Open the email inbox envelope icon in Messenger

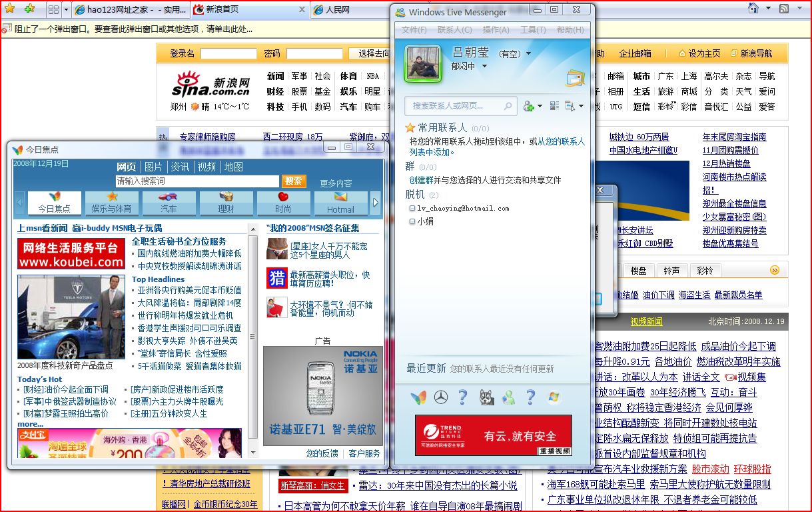tap(576, 78)
